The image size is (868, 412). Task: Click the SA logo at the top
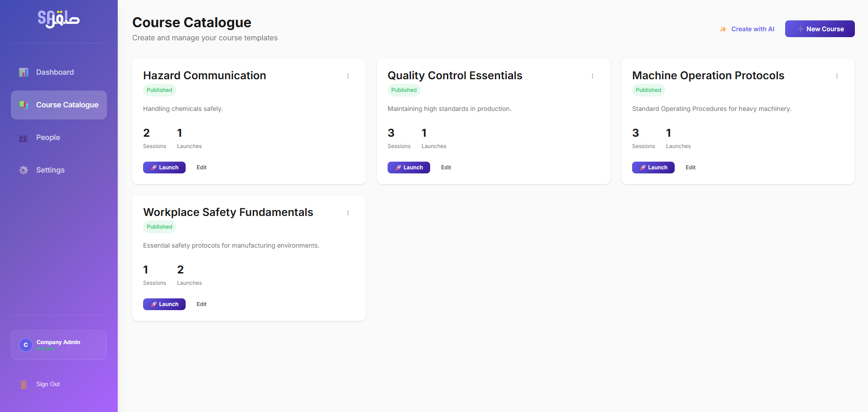(58, 19)
